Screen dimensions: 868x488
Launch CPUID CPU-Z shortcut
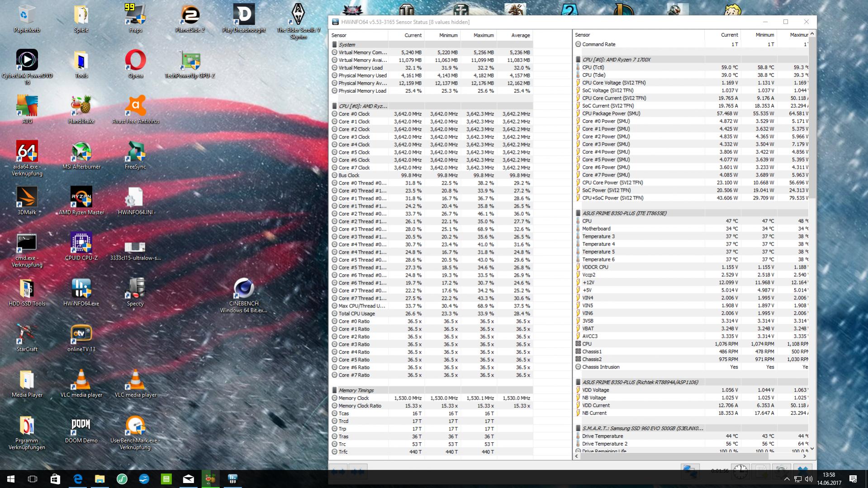tap(81, 247)
